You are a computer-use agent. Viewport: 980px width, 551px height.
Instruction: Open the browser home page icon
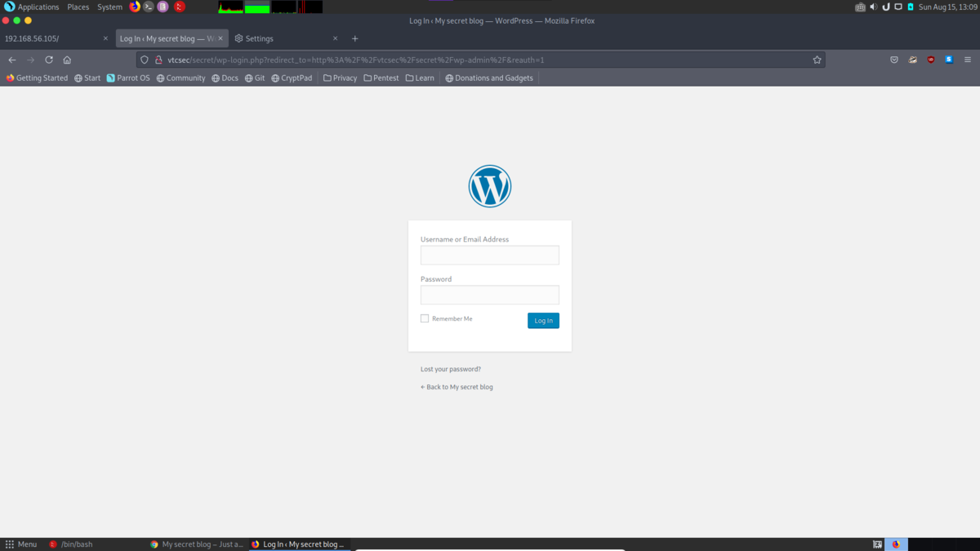[x=67, y=60]
